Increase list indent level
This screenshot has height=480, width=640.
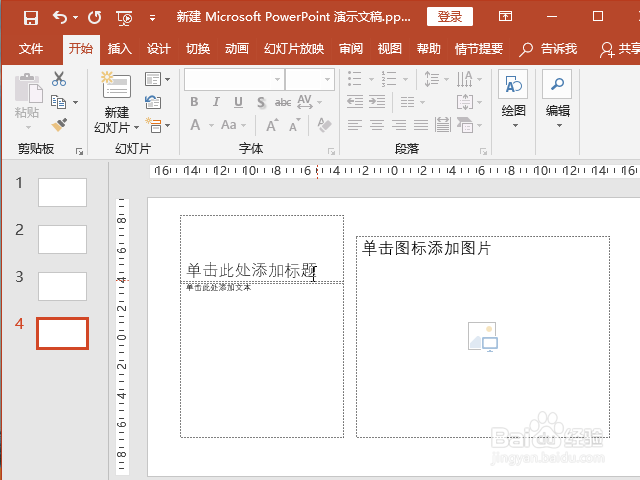[377, 102]
